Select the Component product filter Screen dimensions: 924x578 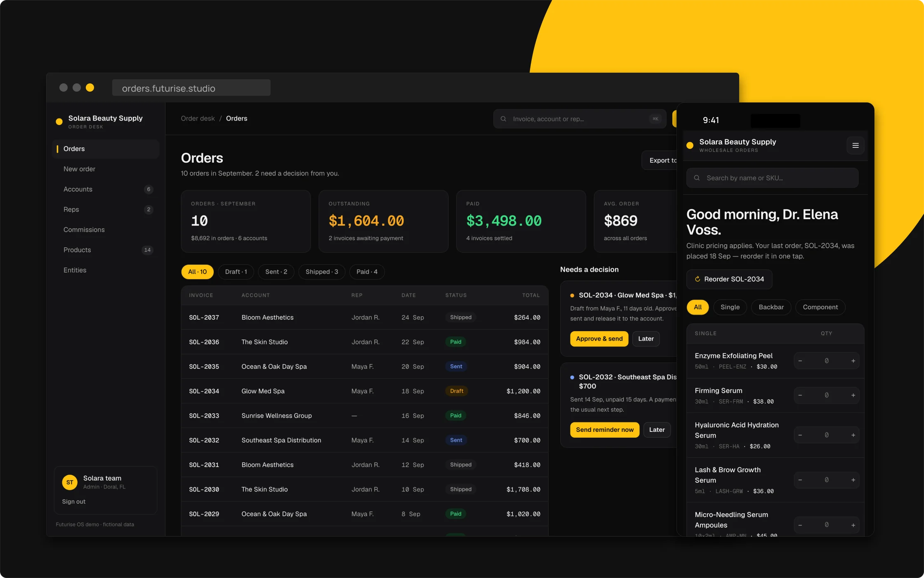tap(820, 307)
